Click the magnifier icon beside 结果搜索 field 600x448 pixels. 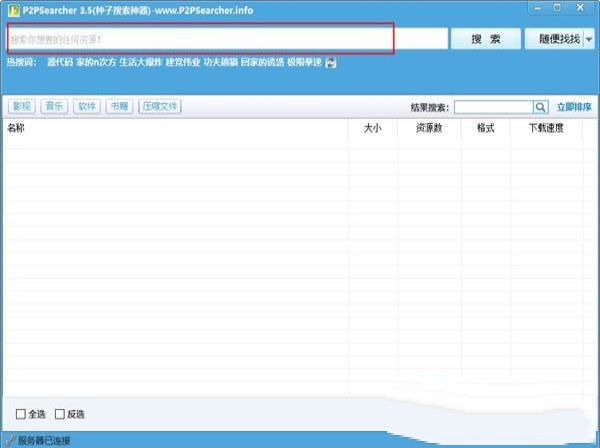pos(541,107)
